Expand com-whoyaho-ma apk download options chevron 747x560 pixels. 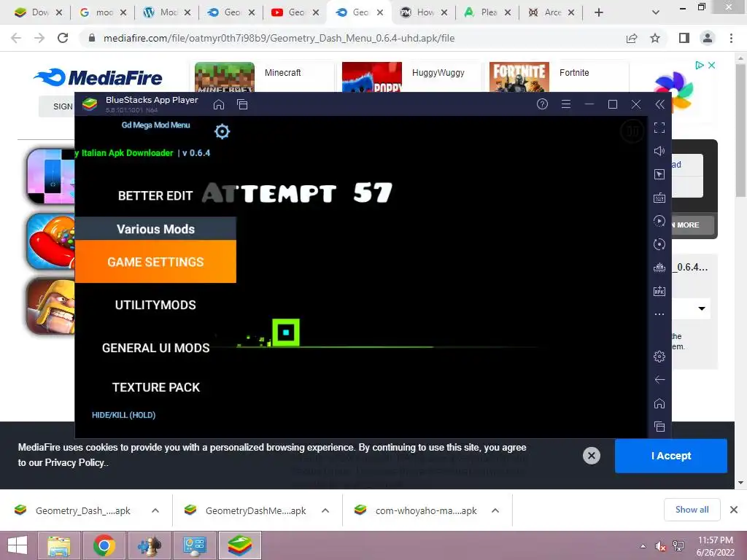pos(495,510)
